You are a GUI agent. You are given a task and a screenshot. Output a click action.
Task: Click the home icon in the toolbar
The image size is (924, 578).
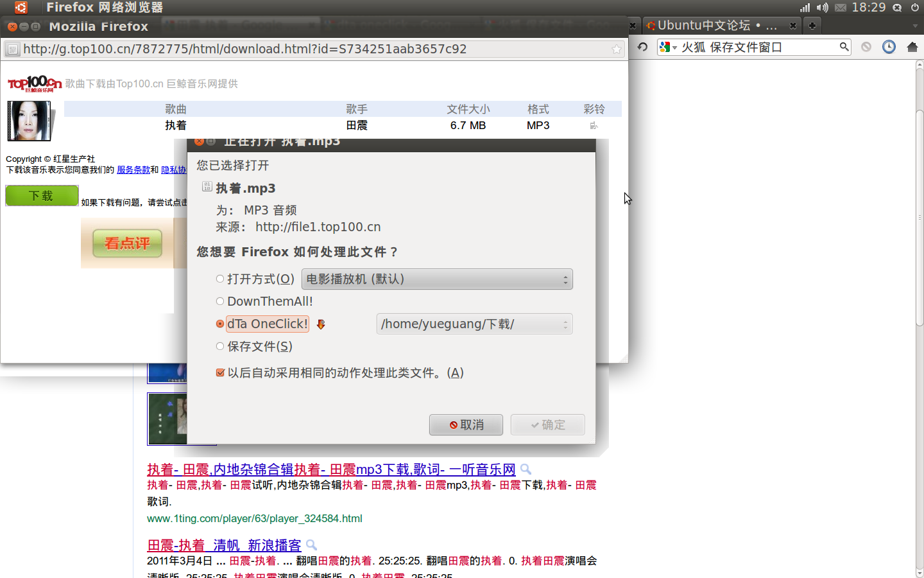[x=912, y=47]
